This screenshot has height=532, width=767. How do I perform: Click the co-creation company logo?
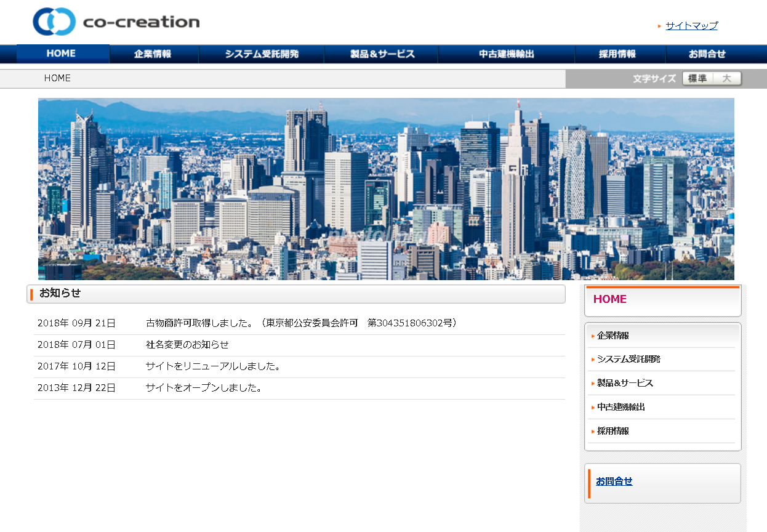pos(117,22)
